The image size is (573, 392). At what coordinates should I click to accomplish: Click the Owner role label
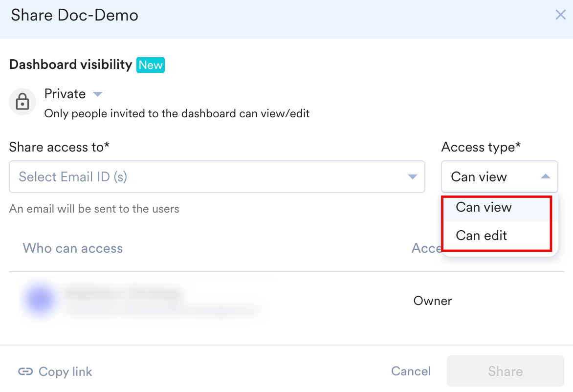433,301
